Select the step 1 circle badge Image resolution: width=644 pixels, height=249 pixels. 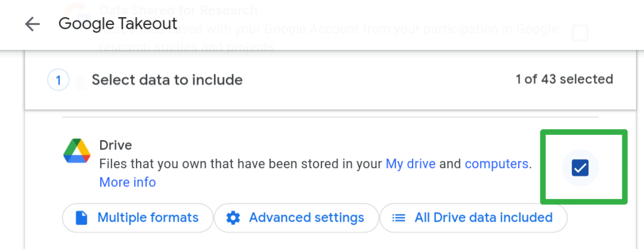[x=58, y=80]
